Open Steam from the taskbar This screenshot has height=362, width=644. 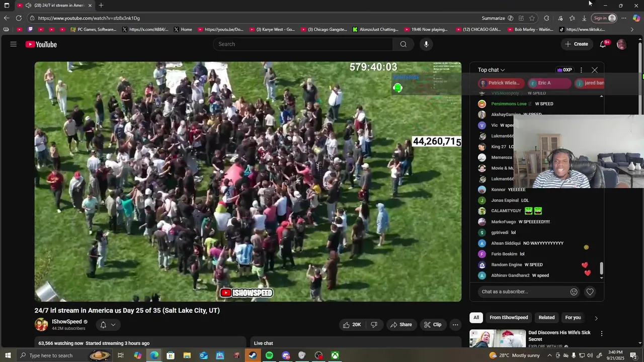point(253,355)
